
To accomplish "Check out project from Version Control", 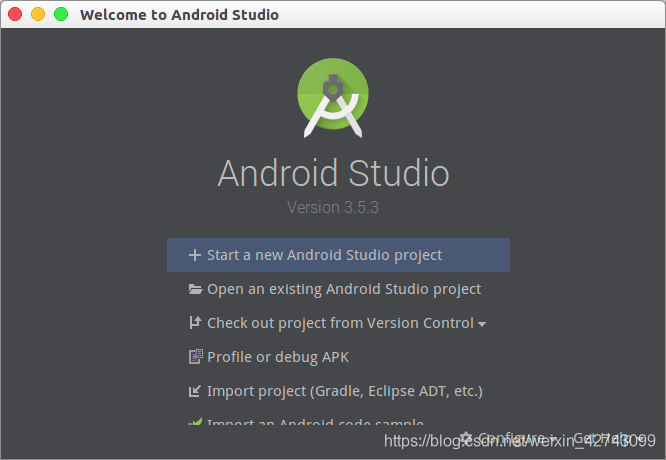I will 338,323.
